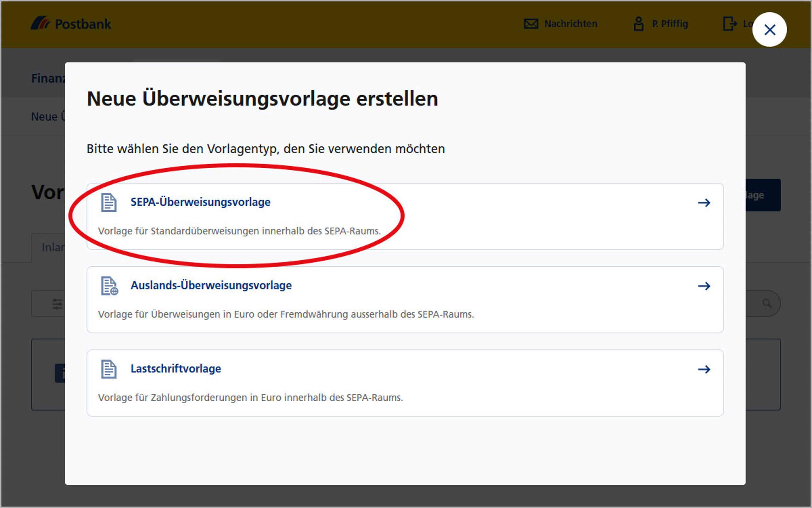Click the Postbank logo in the header
The image size is (812, 508).
pyautogui.click(x=71, y=24)
